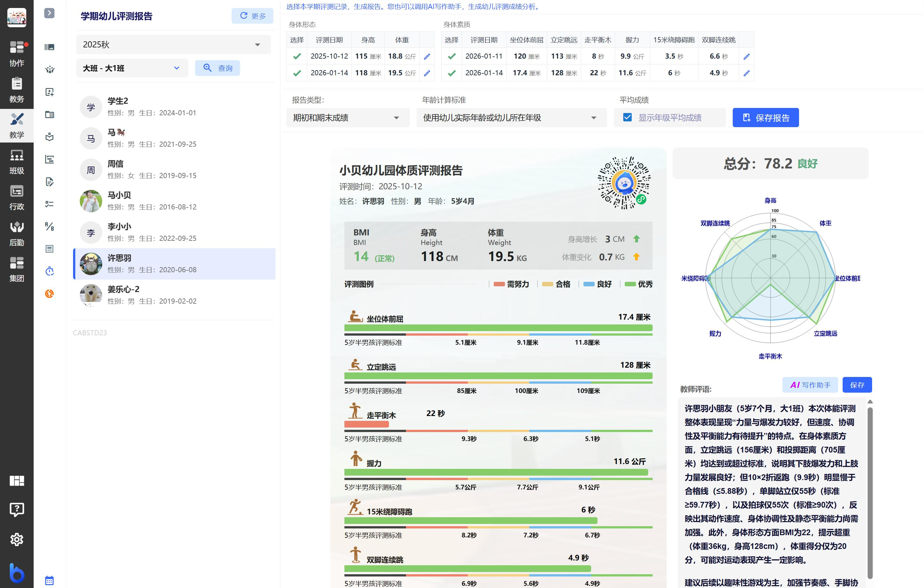Save the teacher comment with 保存
This screenshot has height=588, width=924.
tap(857, 385)
